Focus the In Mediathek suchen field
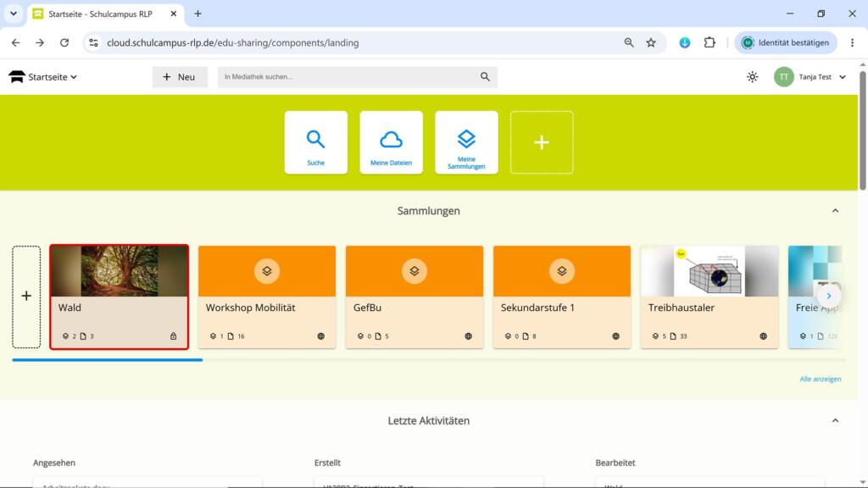The height and width of the screenshot is (488, 868). click(x=348, y=77)
